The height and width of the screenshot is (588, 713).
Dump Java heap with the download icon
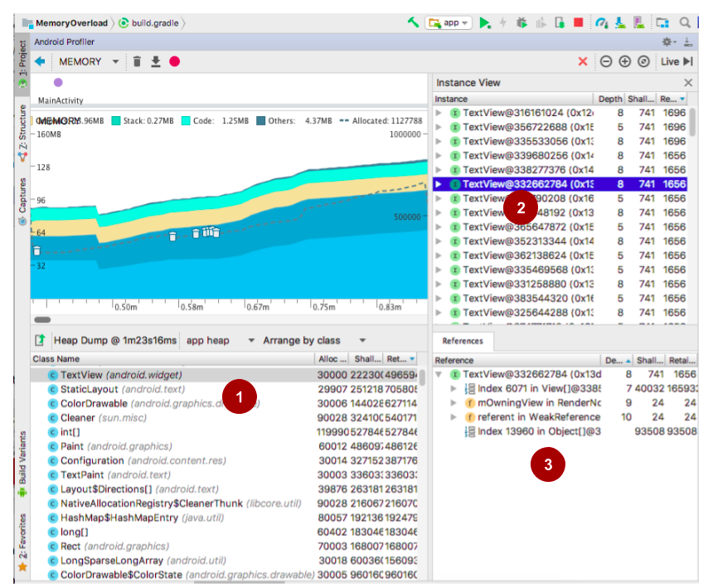pyautogui.click(x=156, y=61)
